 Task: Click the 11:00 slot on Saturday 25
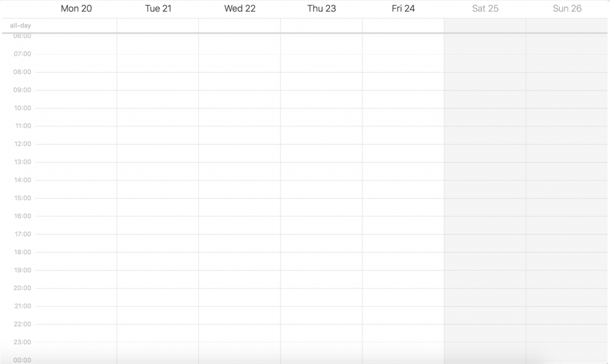(485, 135)
